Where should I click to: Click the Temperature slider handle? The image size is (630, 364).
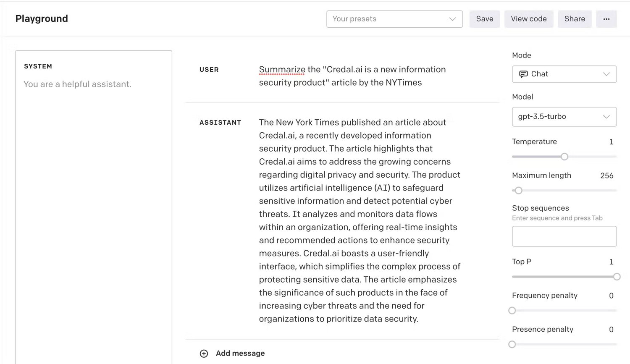point(564,157)
